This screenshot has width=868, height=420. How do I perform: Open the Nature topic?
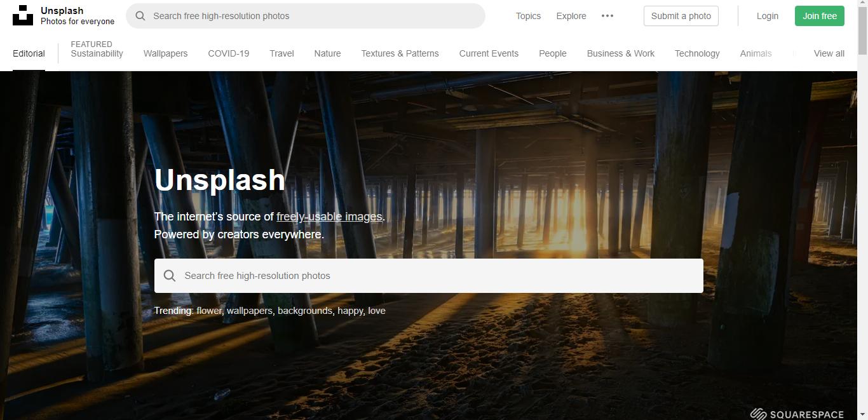pos(327,53)
